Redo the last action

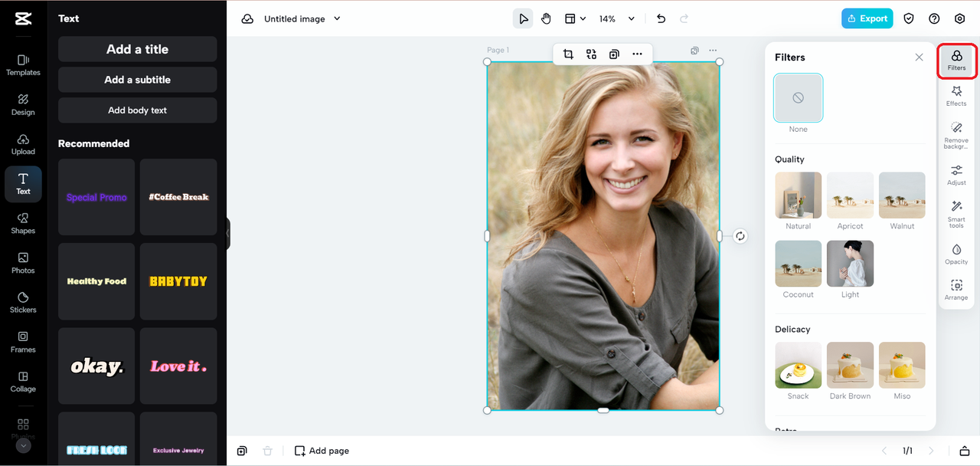pos(684,18)
